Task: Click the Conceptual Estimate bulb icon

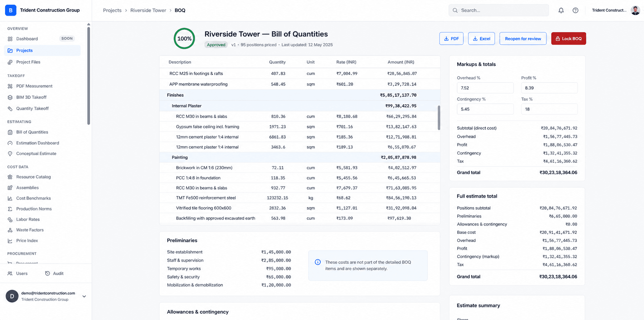Action: point(10,153)
